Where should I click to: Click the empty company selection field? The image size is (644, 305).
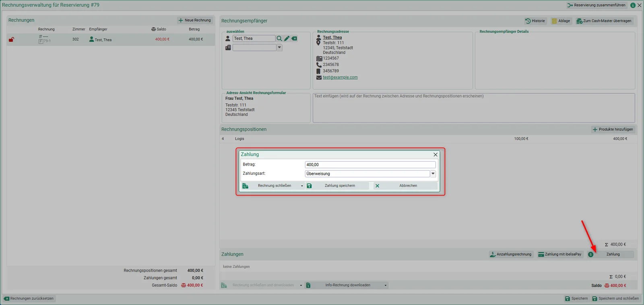click(x=254, y=47)
